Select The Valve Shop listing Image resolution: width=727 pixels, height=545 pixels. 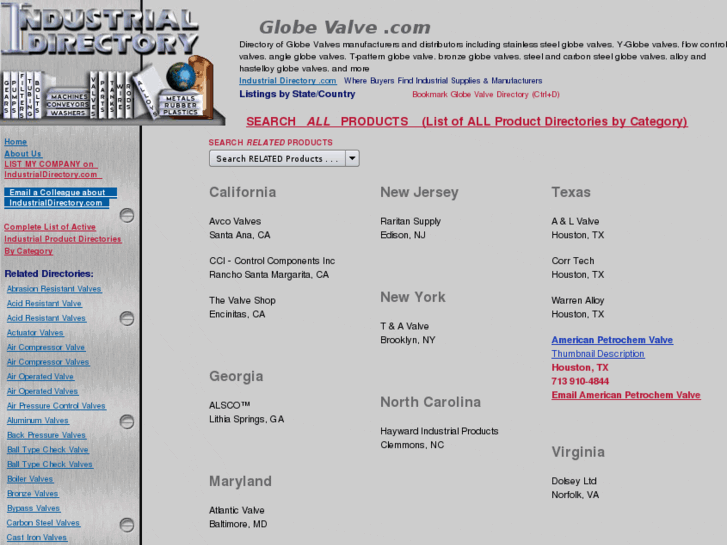click(242, 301)
